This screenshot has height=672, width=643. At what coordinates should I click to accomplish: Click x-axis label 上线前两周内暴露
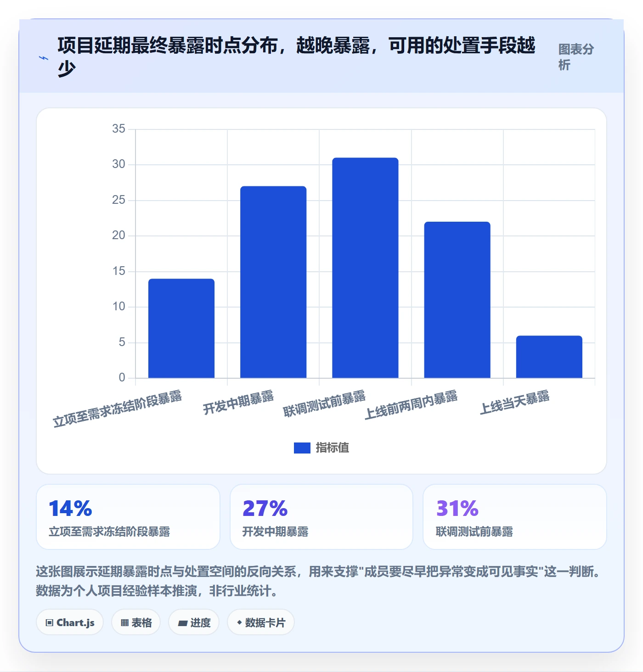pyautogui.click(x=411, y=405)
